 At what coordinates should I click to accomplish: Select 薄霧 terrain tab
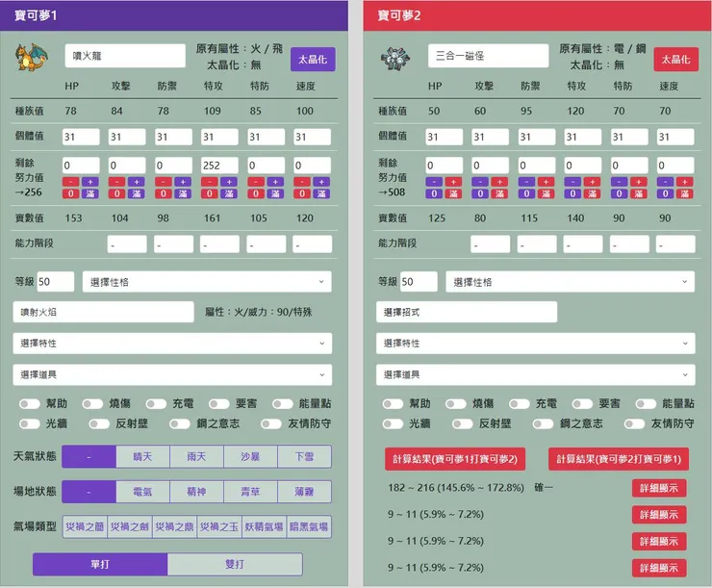304,492
